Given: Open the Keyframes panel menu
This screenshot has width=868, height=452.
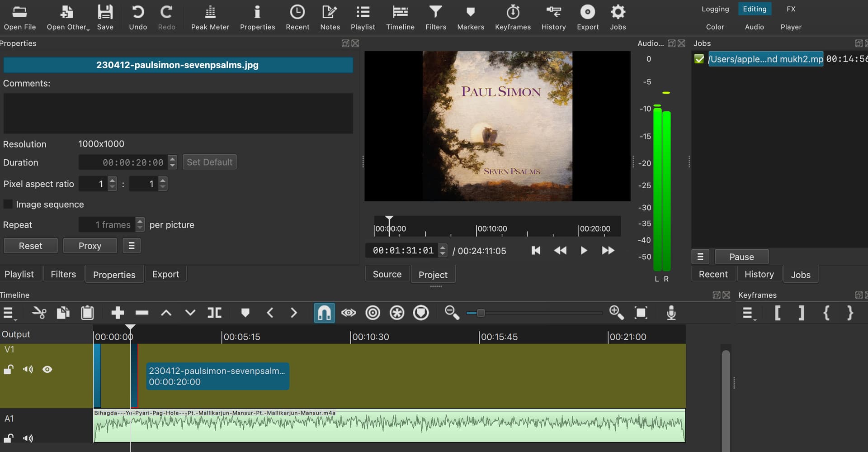Looking at the screenshot, I should click(x=749, y=312).
